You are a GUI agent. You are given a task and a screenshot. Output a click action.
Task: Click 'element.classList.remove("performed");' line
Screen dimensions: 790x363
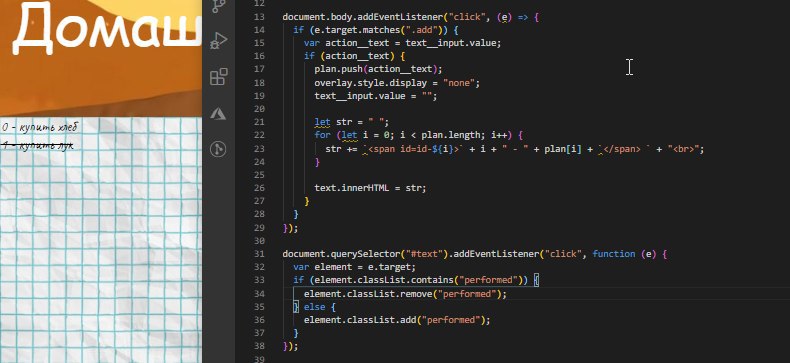point(405,293)
